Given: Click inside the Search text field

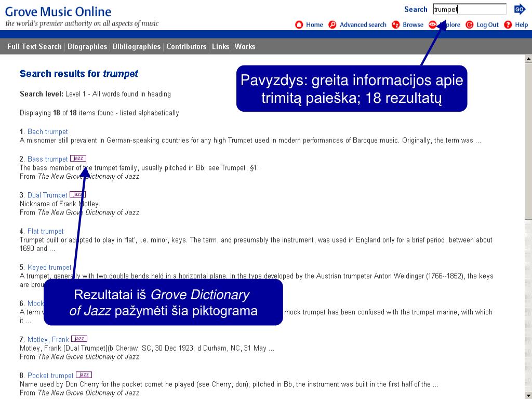Looking at the screenshot, I should 470,9.
